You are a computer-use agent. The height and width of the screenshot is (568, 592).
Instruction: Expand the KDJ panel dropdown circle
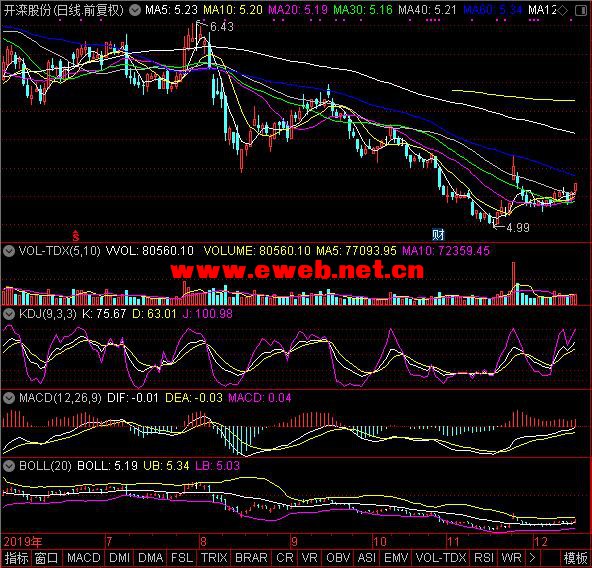[x=9, y=314]
